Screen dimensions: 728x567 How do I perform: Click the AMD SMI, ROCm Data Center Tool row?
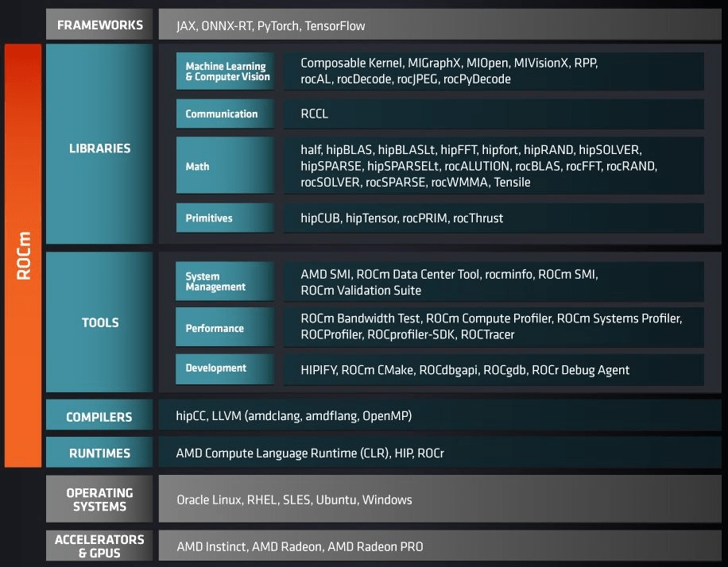pyautogui.click(x=494, y=282)
